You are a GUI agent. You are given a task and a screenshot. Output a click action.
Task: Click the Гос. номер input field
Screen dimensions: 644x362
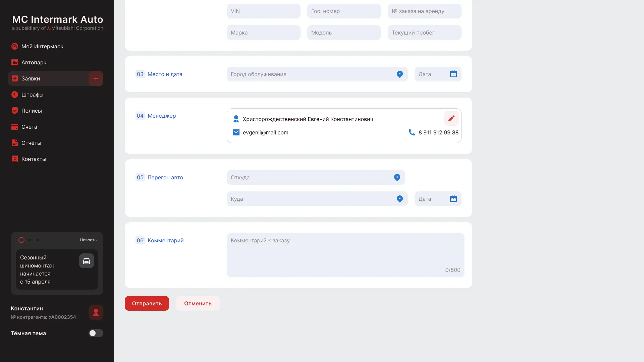coord(344,11)
